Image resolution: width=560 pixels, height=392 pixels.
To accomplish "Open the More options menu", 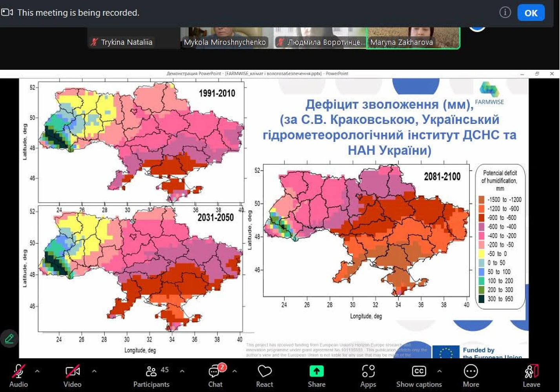I will click(471, 376).
